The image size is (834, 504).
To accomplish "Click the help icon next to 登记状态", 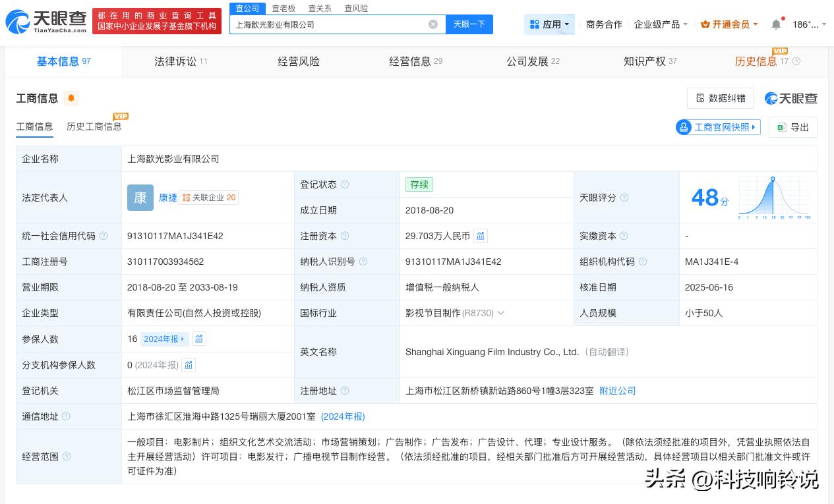I will click(x=345, y=184).
